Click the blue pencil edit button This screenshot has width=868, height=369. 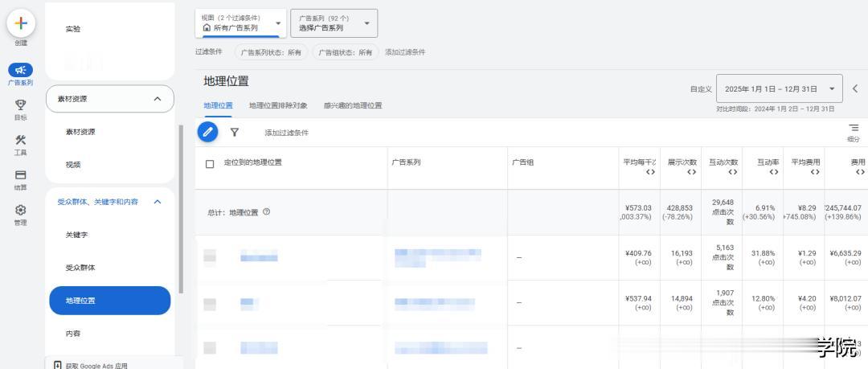(x=207, y=132)
